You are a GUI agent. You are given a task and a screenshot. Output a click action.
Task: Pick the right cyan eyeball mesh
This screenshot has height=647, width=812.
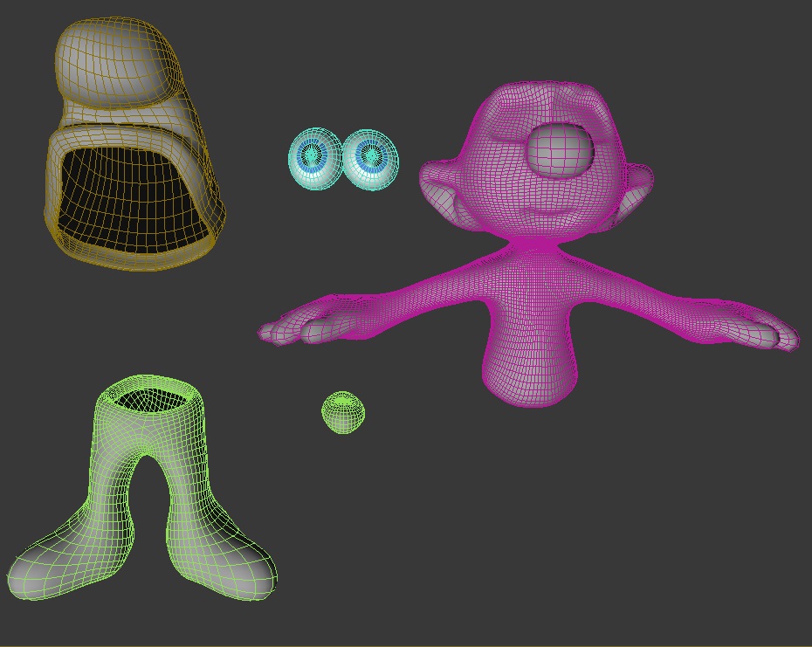point(371,159)
